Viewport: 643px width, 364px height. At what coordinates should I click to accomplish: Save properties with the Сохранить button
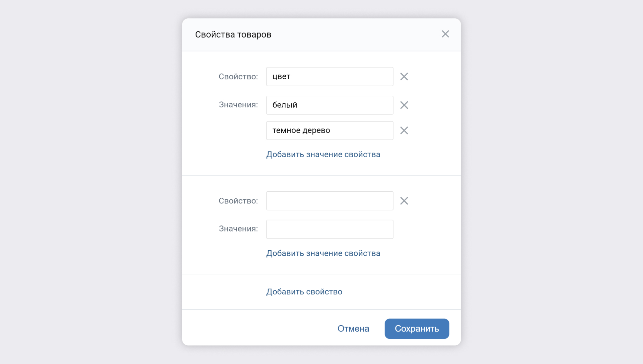pos(417,329)
